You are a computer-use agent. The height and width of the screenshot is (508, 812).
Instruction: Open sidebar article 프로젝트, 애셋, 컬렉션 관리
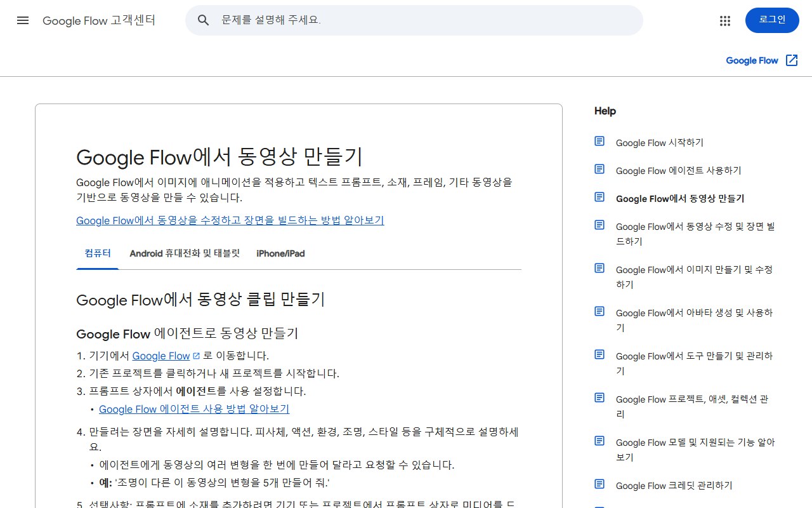point(692,406)
